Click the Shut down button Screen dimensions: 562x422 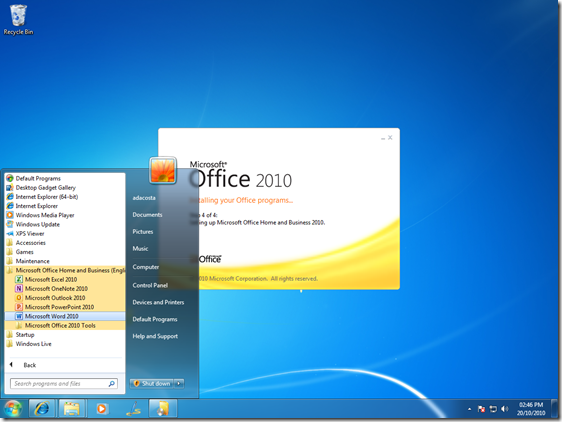point(152,384)
